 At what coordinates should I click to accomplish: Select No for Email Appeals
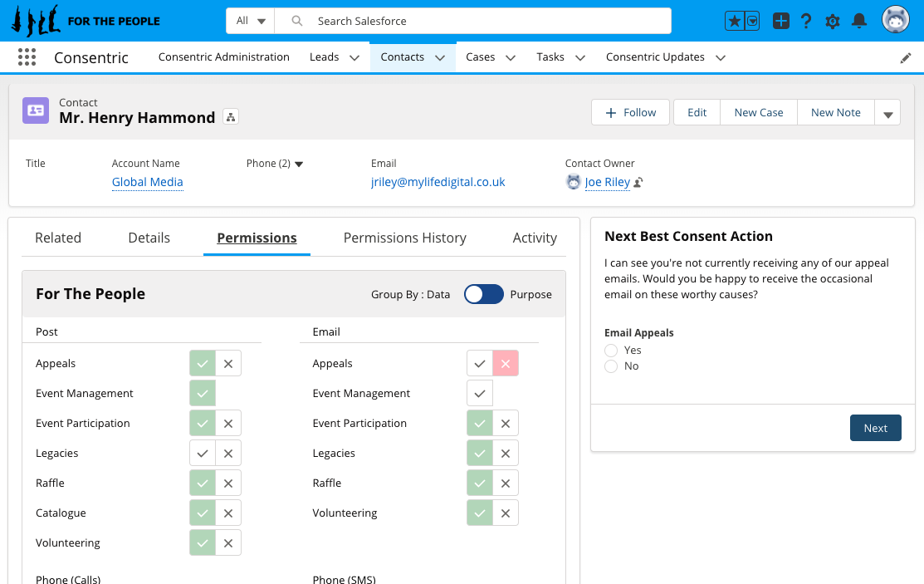[612, 366]
